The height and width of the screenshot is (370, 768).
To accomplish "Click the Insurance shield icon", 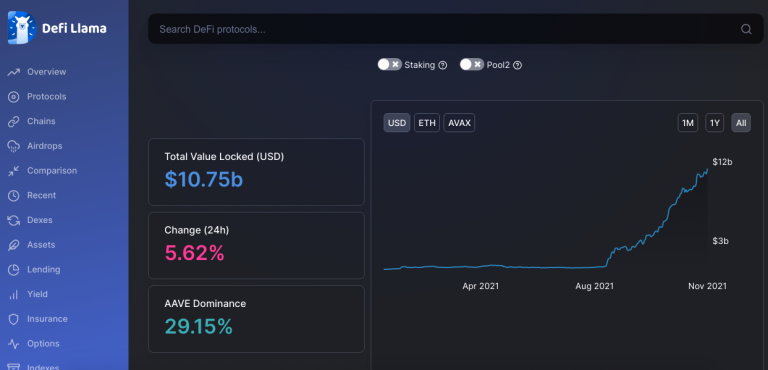I will (14, 319).
